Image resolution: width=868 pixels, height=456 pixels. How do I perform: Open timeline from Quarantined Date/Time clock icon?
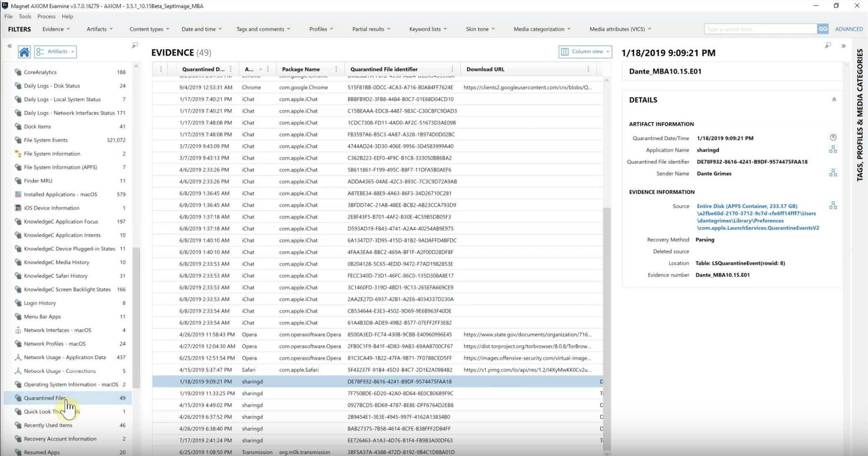(833, 138)
